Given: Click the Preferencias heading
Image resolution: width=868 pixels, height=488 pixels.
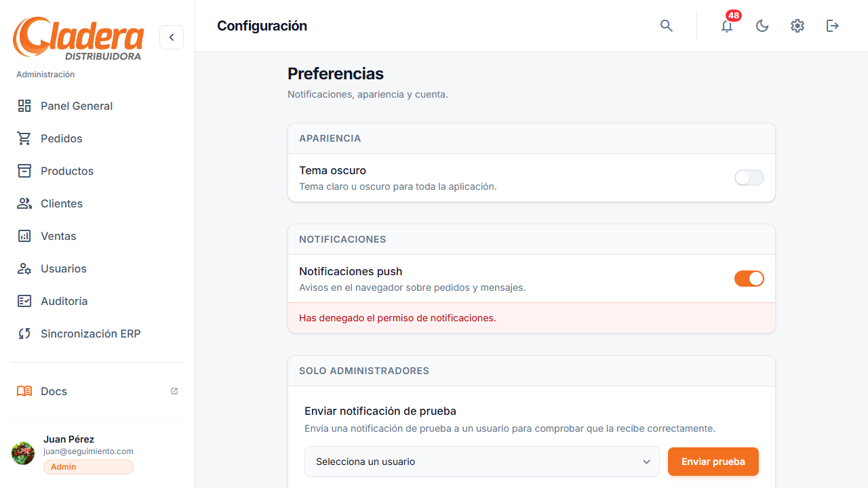Looking at the screenshot, I should (x=336, y=74).
